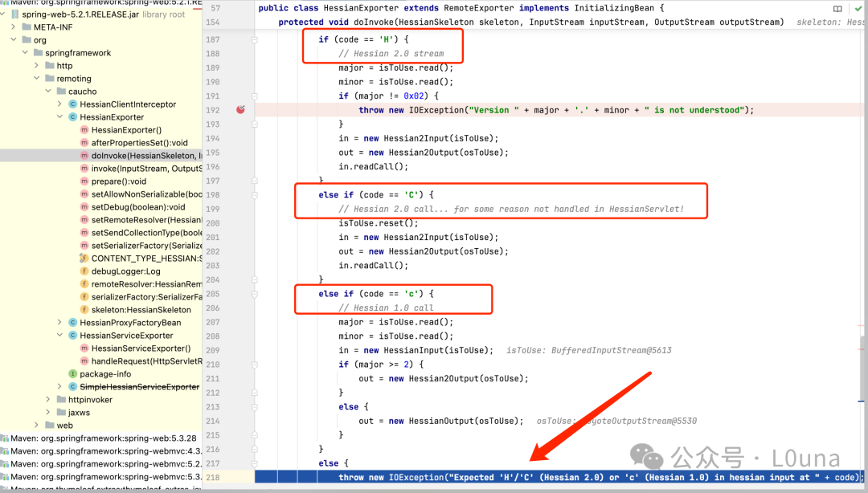
Task: Select prepare():void method
Action: [119, 181]
